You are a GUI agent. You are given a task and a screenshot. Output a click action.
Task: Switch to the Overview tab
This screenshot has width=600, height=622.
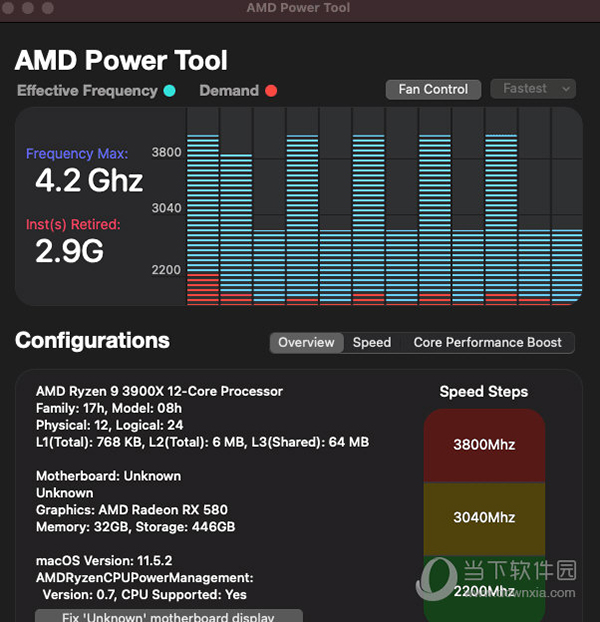pos(306,342)
